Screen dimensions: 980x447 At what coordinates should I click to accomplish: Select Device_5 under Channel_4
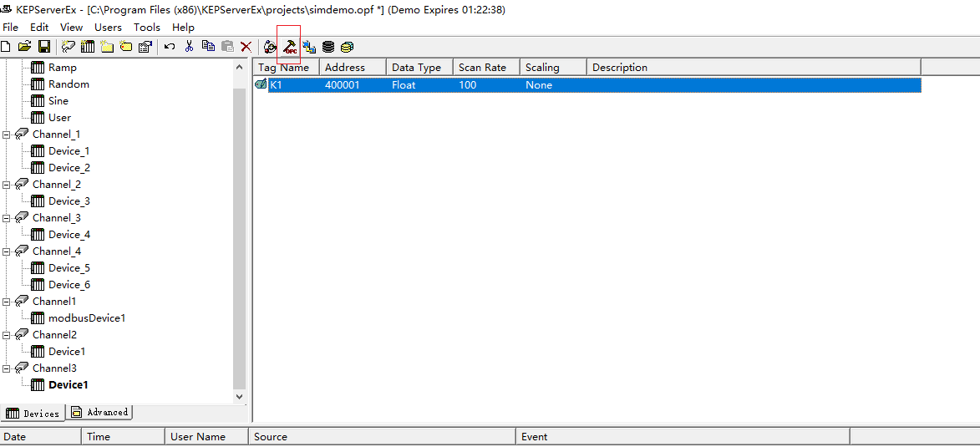69,268
